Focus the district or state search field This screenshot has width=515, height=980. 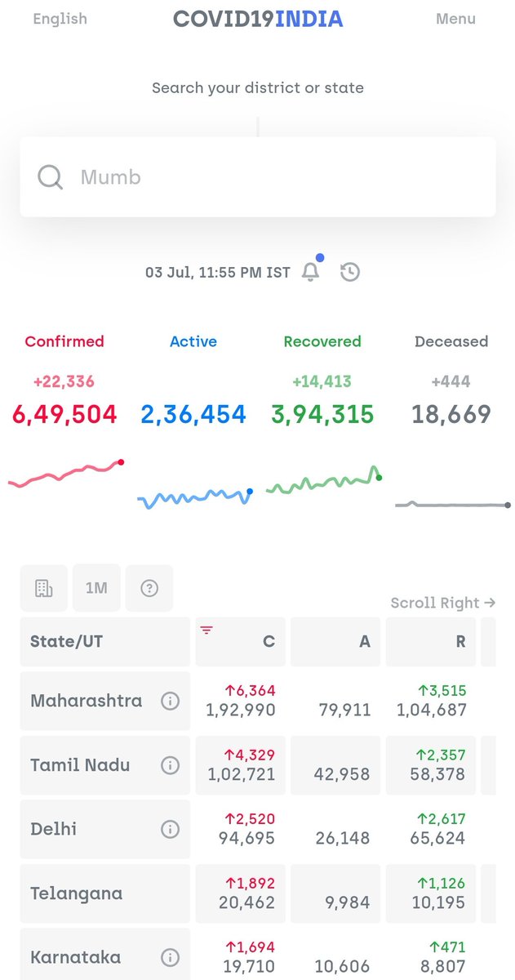pyautogui.click(x=258, y=177)
